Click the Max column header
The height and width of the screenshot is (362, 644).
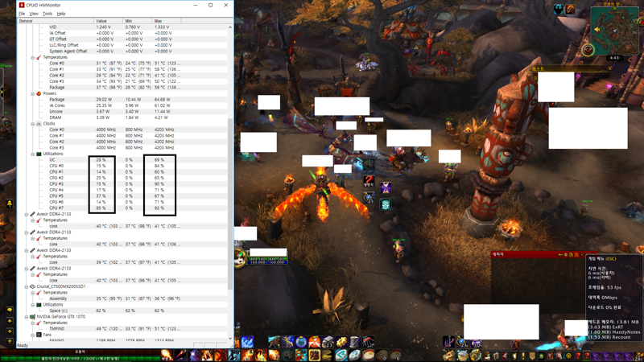[x=167, y=21]
